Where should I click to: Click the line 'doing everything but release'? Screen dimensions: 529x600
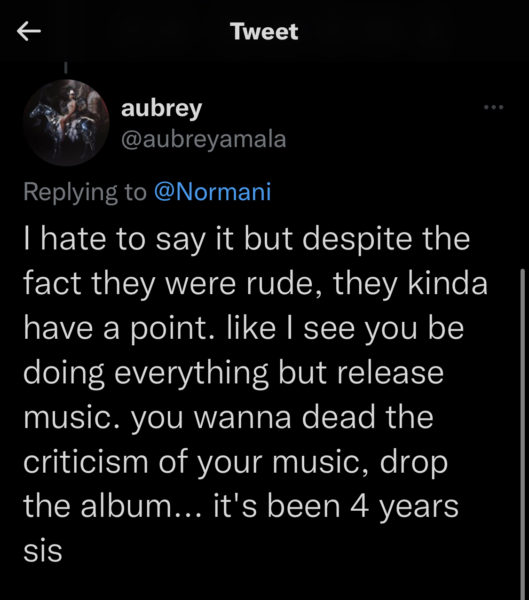(233, 373)
